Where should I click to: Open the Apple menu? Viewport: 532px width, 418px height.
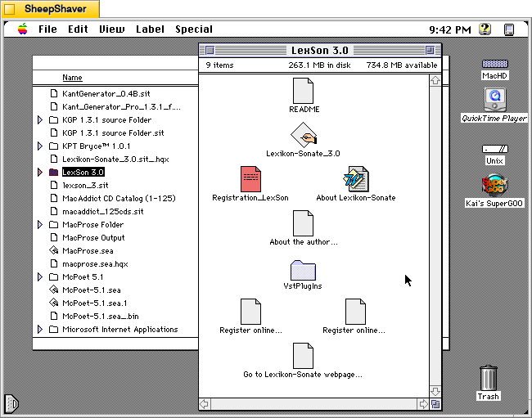(23, 29)
